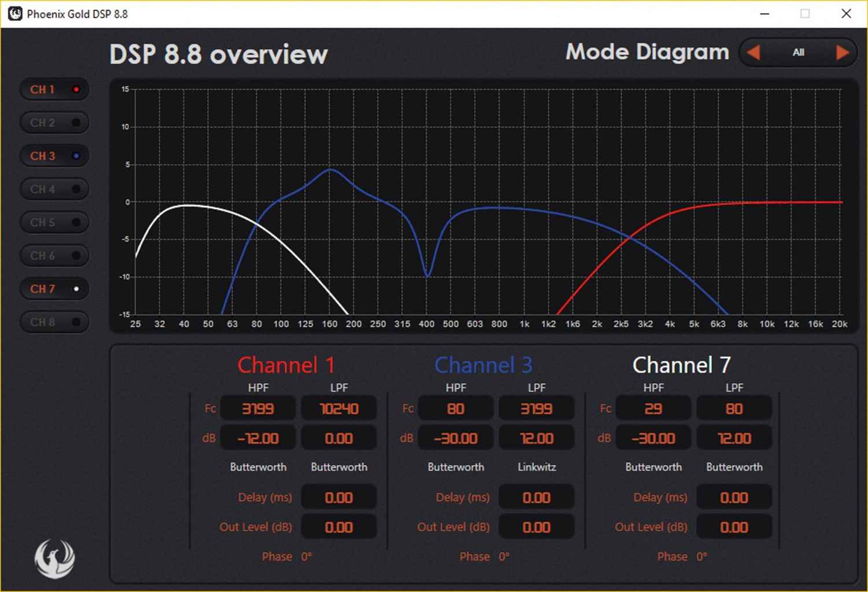
Task: Select Channel 3 HPF dB value -30.00
Action: pyautogui.click(x=456, y=438)
